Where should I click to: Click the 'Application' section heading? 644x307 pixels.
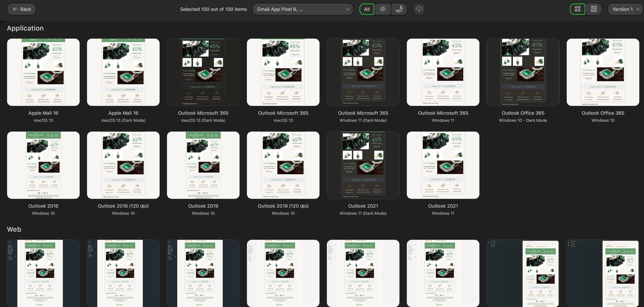pyautogui.click(x=25, y=28)
